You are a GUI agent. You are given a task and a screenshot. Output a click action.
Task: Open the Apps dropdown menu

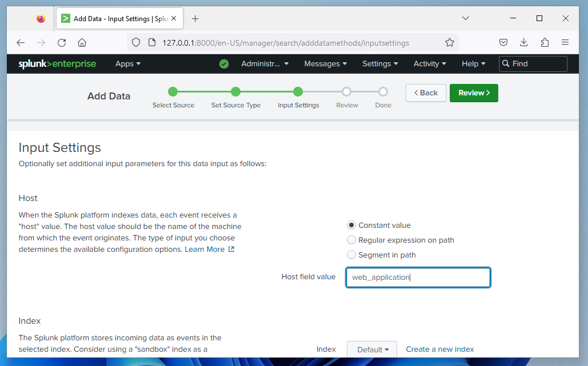click(x=128, y=64)
